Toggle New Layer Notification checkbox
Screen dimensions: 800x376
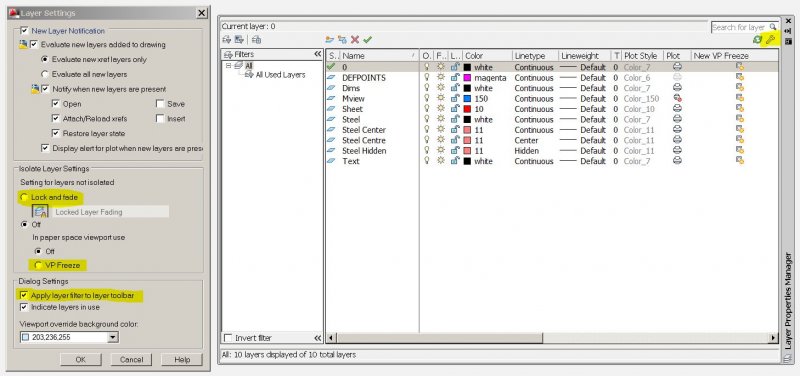click(x=24, y=31)
